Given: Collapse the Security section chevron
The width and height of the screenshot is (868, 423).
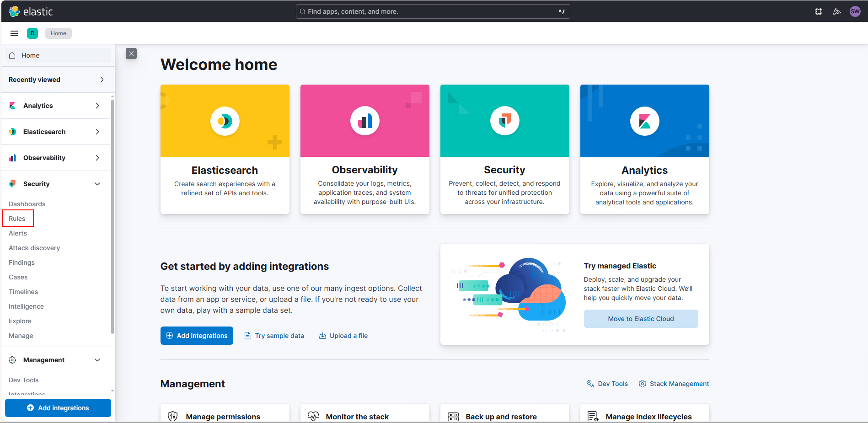Looking at the screenshot, I should click(x=97, y=184).
